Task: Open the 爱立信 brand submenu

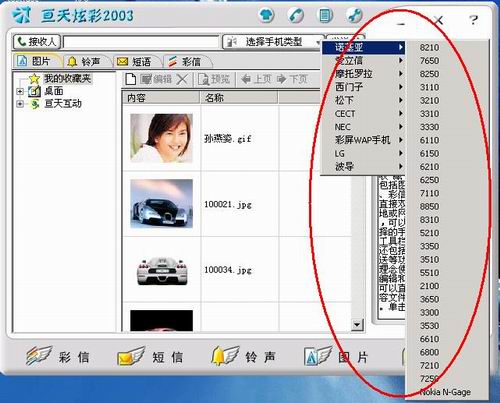Action: [x=363, y=60]
